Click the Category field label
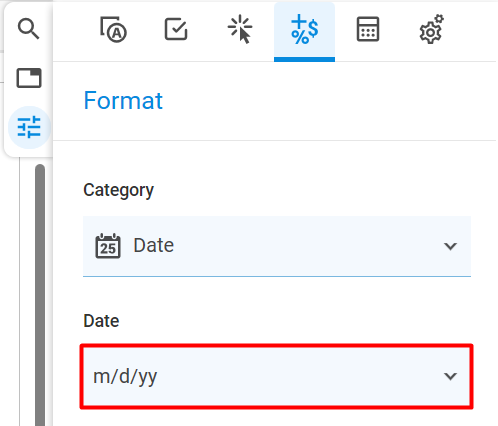 118,190
